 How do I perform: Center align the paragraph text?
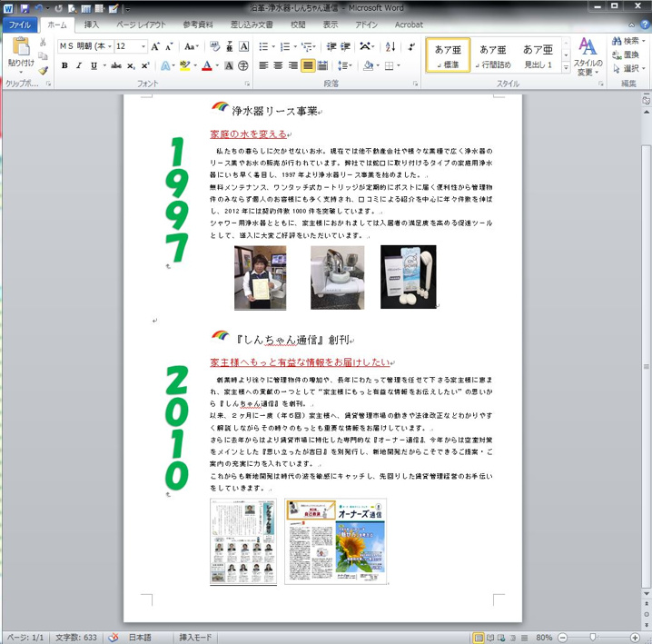coord(278,65)
